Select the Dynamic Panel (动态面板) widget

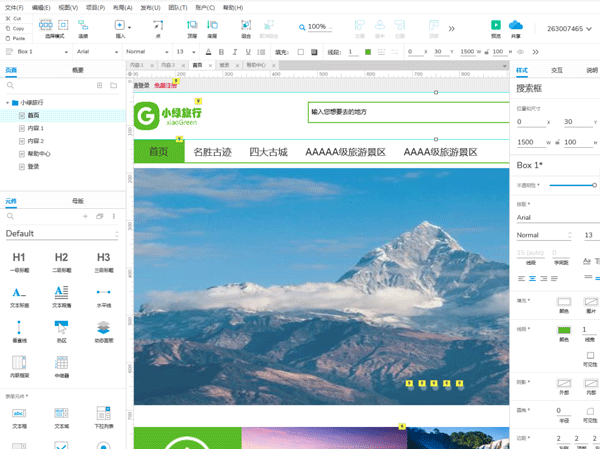tap(104, 326)
